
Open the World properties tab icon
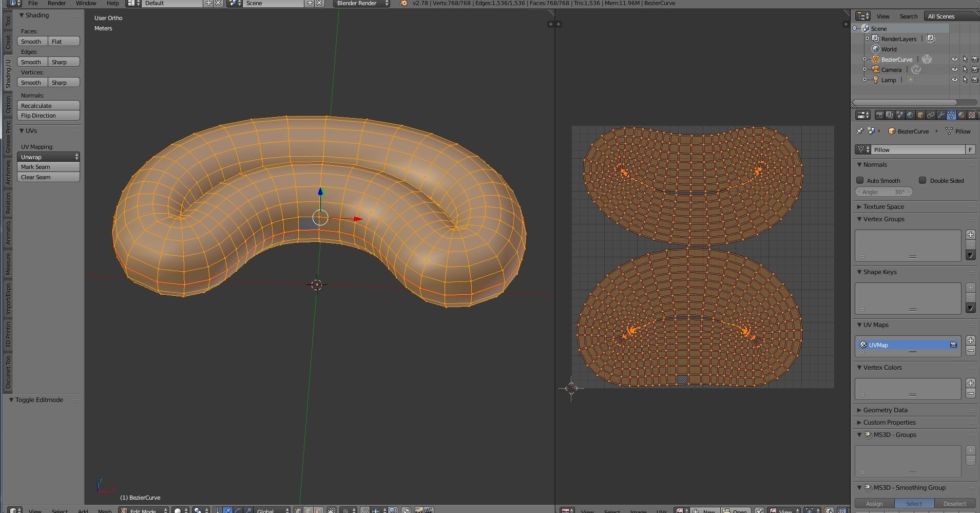pyautogui.click(x=910, y=115)
